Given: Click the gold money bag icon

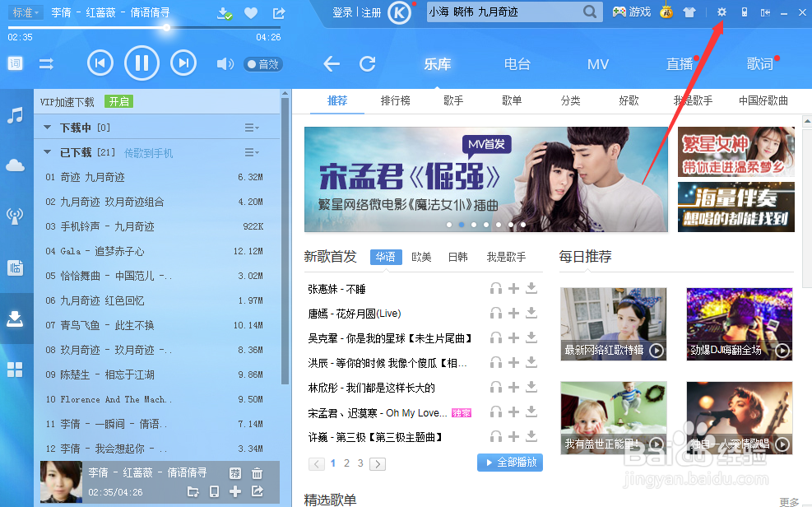Looking at the screenshot, I should pyautogui.click(x=666, y=12).
